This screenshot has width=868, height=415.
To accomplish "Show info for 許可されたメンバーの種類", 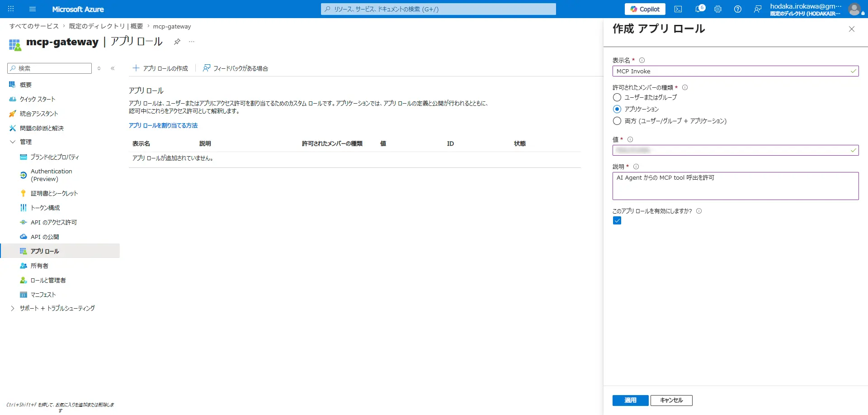I will [x=685, y=87].
